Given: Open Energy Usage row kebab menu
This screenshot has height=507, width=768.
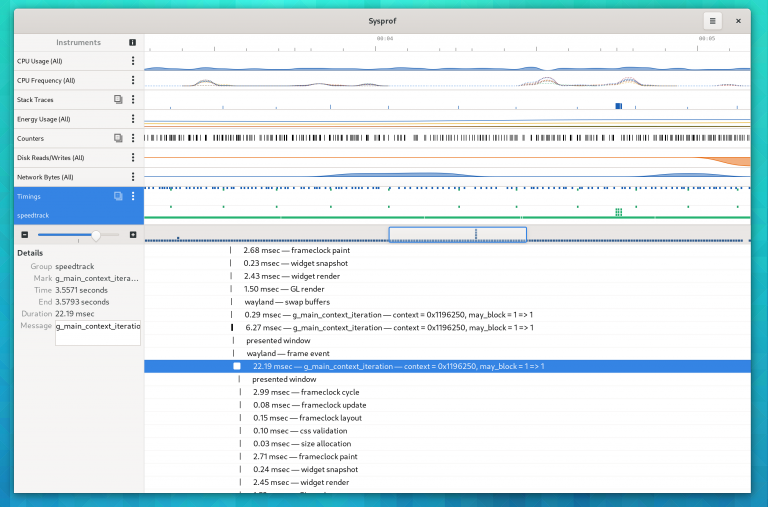Looking at the screenshot, I should [x=132, y=119].
